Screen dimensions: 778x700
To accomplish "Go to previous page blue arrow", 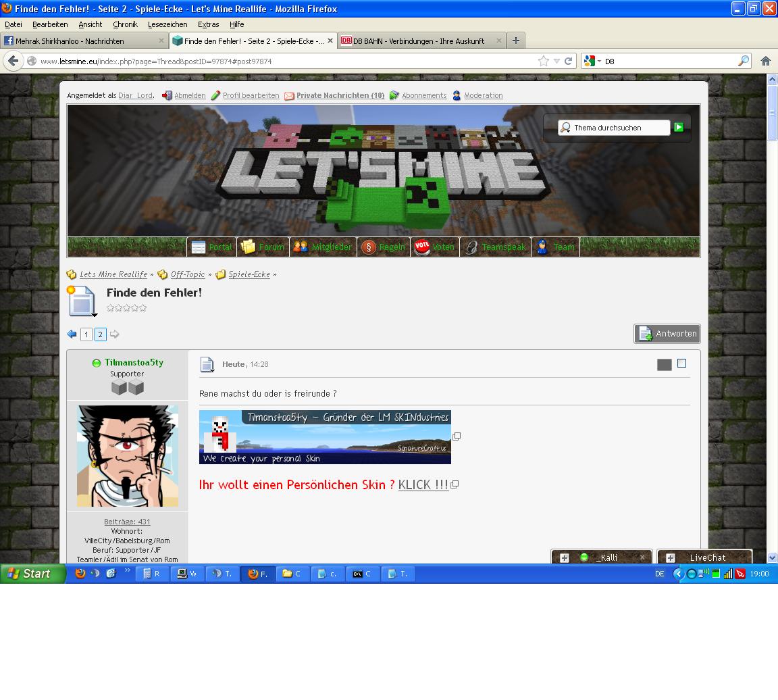I will (72, 334).
